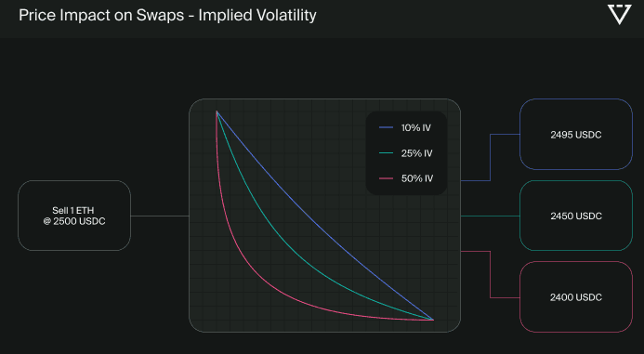Select the 25% IV legend label
Viewport: 644px width, 354px height.
[x=417, y=153]
